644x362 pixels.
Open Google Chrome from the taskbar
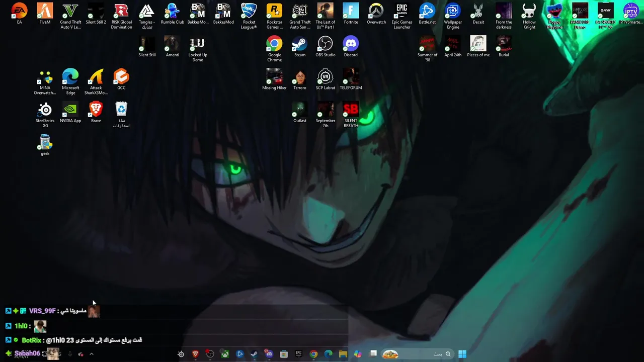(313, 354)
